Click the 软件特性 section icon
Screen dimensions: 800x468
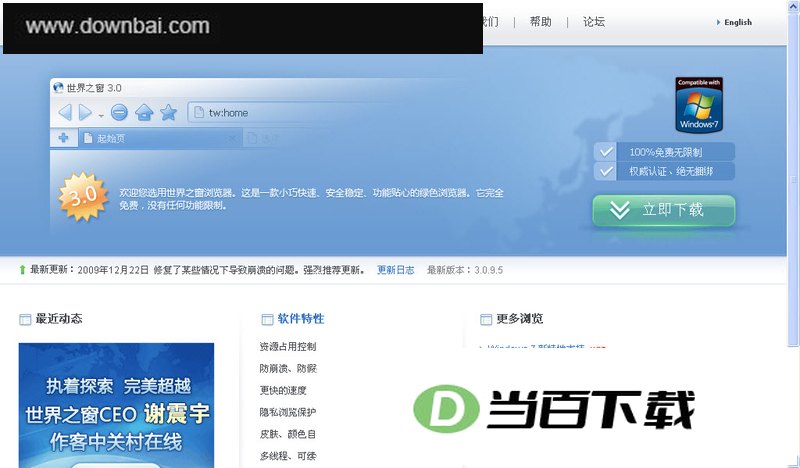267,319
